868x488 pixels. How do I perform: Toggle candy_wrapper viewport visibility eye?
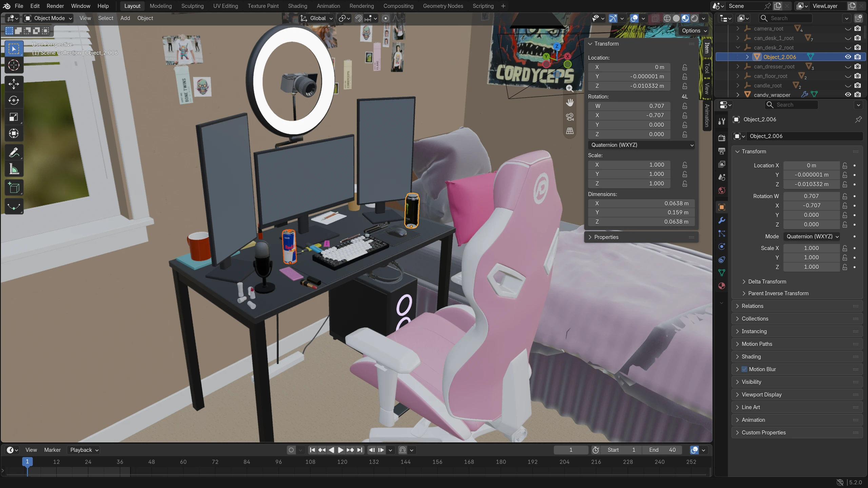click(848, 95)
